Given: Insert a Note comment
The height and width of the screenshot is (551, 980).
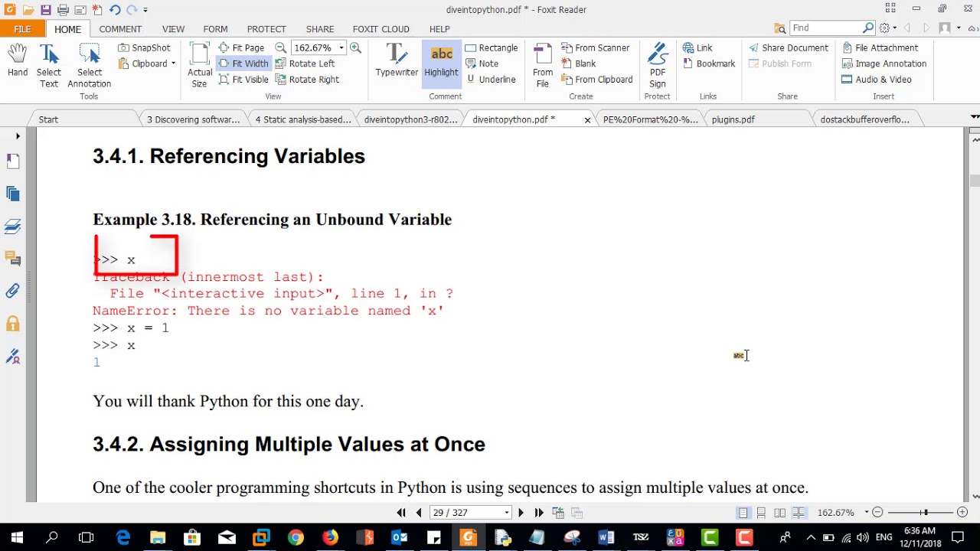Looking at the screenshot, I should pyautogui.click(x=482, y=64).
